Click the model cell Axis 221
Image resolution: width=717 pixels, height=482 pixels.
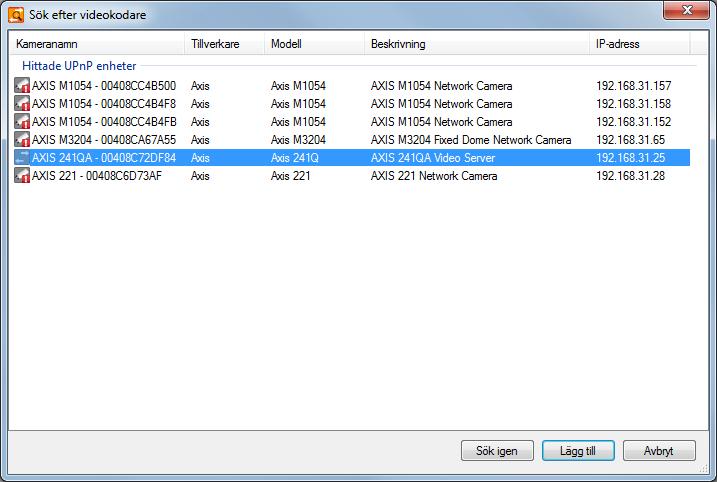coord(290,176)
